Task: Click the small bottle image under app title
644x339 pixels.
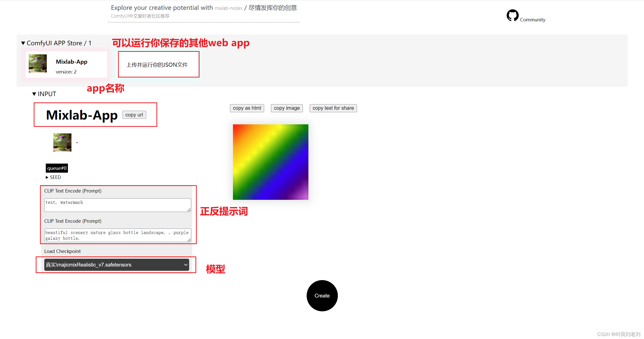Action: pyautogui.click(x=62, y=142)
